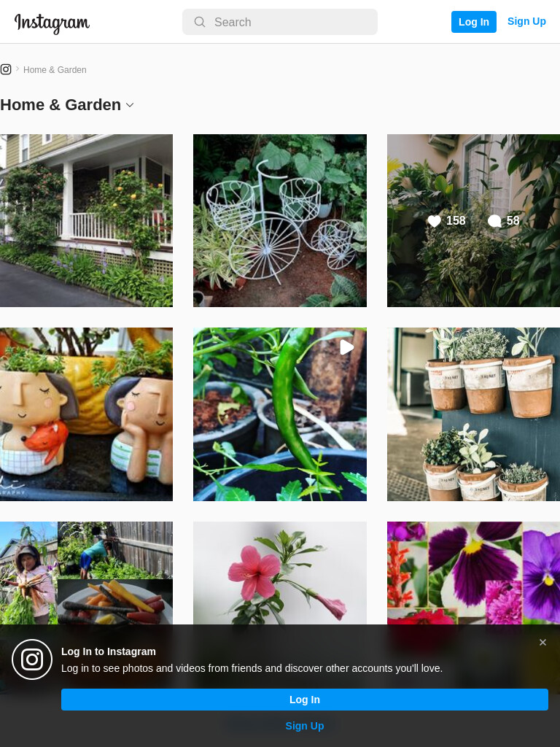Click the heart likes icon on plant photo
560x747 pixels.
coord(434,221)
